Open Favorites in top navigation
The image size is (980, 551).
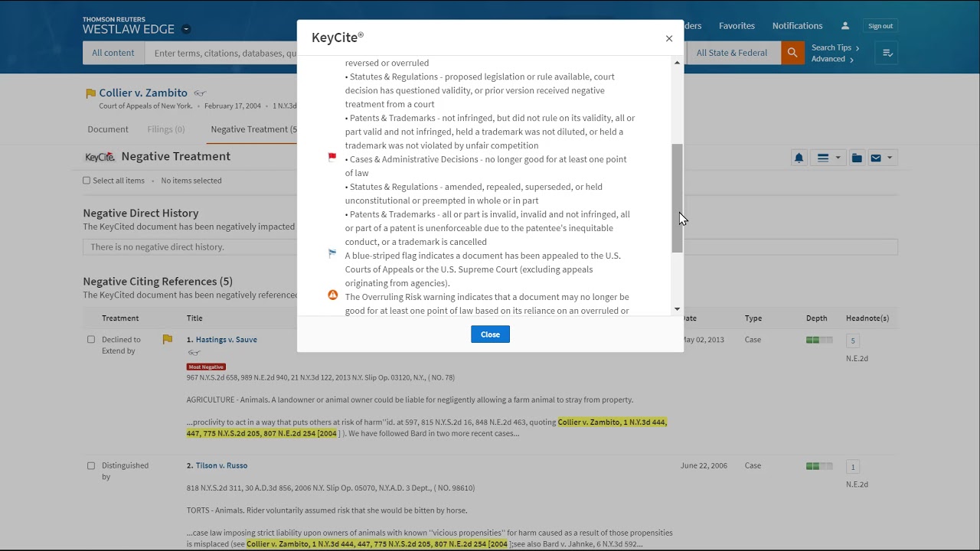737,26
